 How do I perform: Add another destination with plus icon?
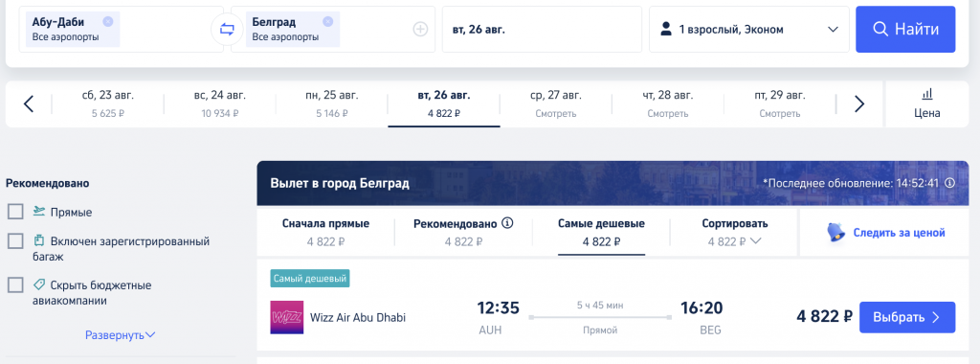pos(420,29)
